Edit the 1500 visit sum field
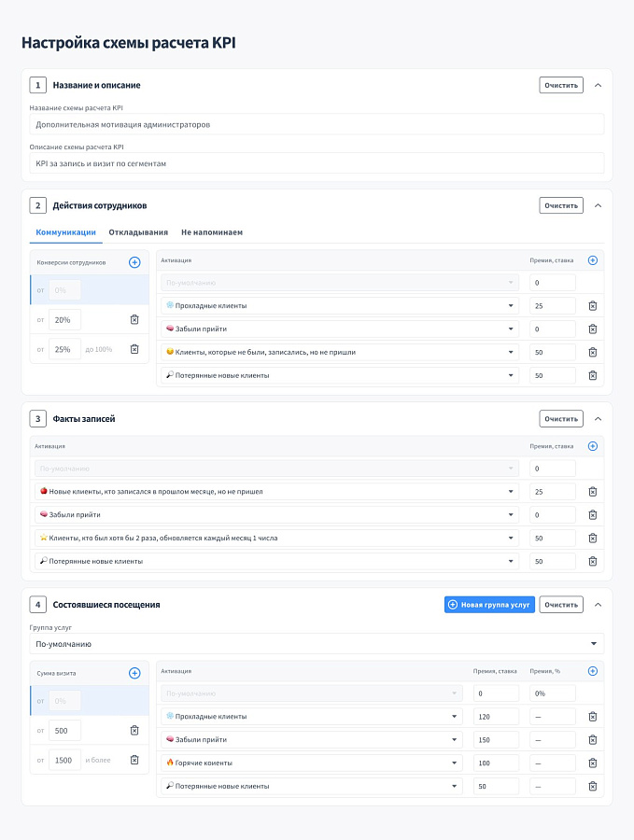634x840 pixels. (64, 760)
